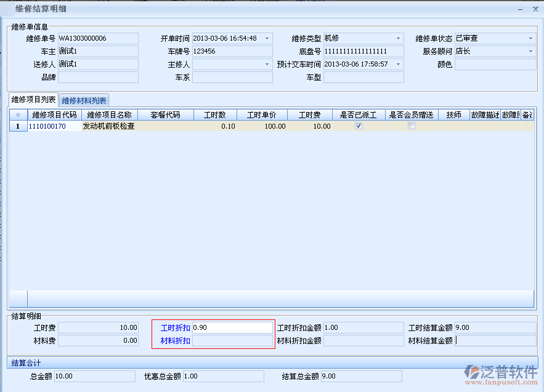The image size is (544, 392).
Task: Click the 材料结算金额 field
Action: (495, 341)
